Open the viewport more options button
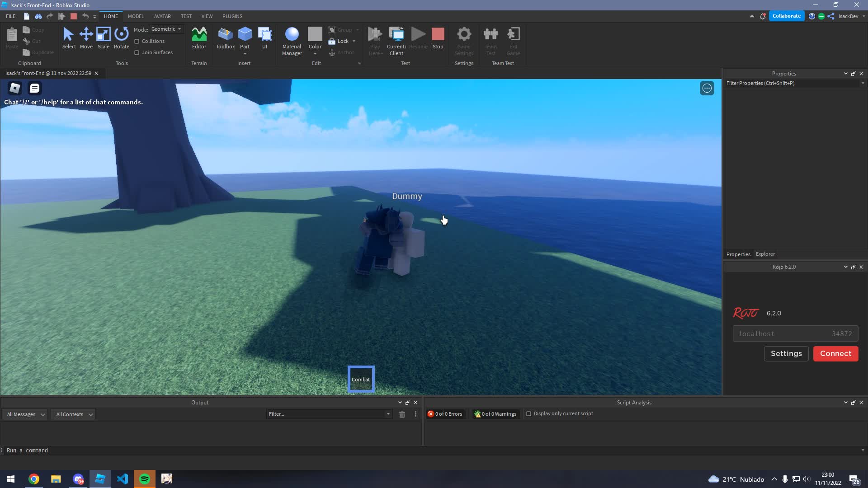This screenshot has width=868, height=488. click(707, 88)
